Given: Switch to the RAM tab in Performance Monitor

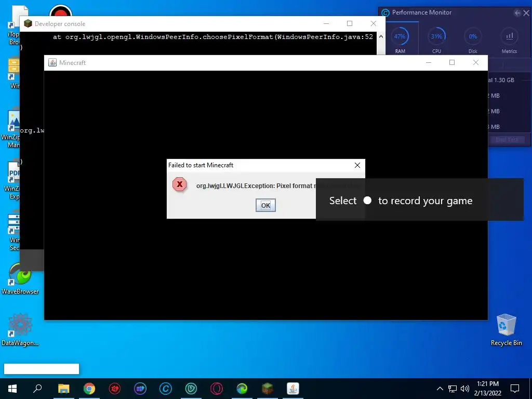Looking at the screenshot, I should (x=400, y=40).
